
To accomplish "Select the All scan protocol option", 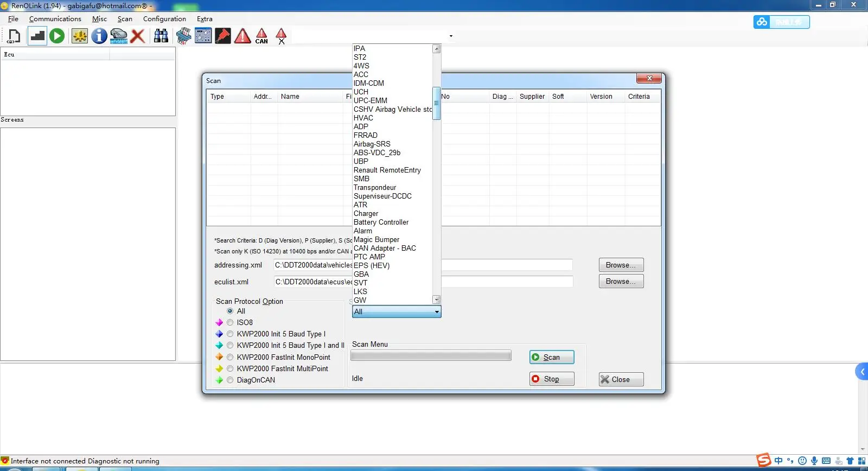I will click(x=230, y=311).
